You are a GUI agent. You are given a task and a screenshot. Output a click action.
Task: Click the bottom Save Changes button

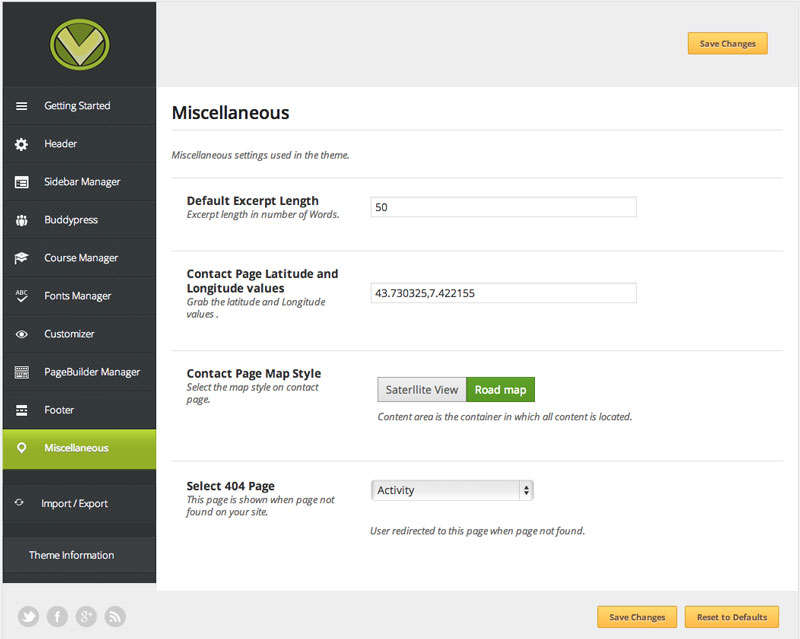[x=637, y=617]
